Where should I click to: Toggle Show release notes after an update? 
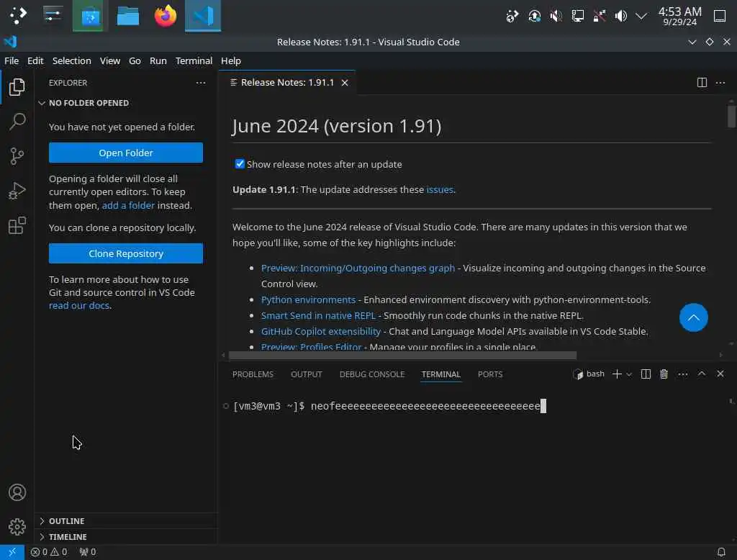pyautogui.click(x=240, y=163)
